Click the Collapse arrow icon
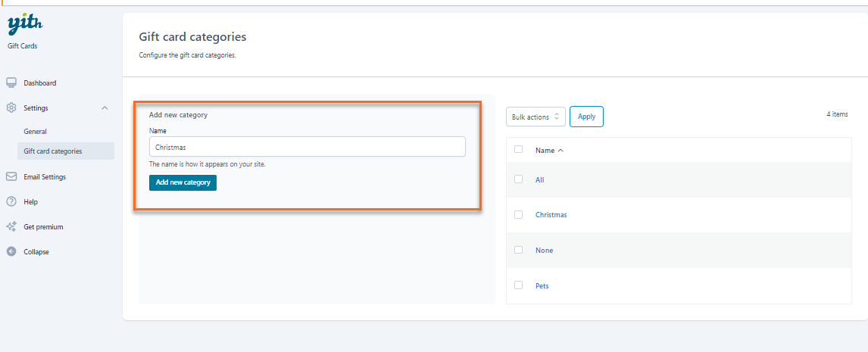The width and height of the screenshot is (868, 352). coord(11,251)
